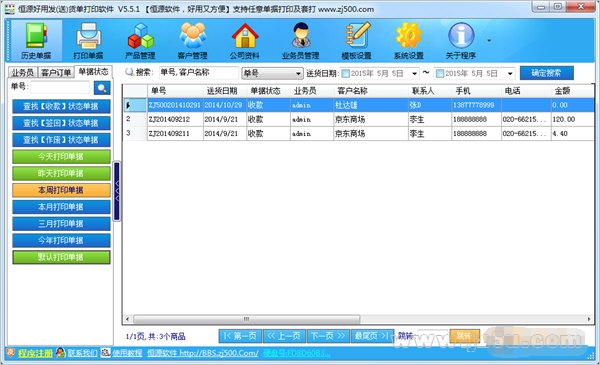The height and width of the screenshot is (365, 600).
Task: Click 默认打印单据 button
Action: click(61, 257)
